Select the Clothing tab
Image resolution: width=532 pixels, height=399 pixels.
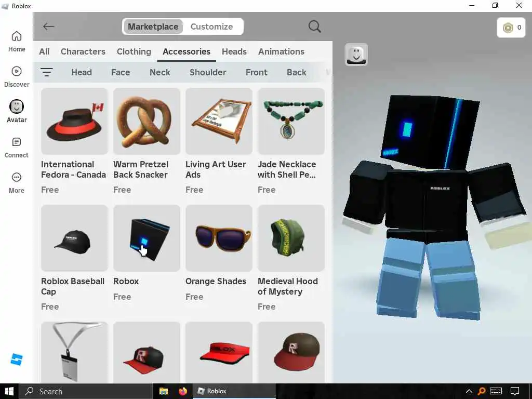pyautogui.click(x=134, y=51)
